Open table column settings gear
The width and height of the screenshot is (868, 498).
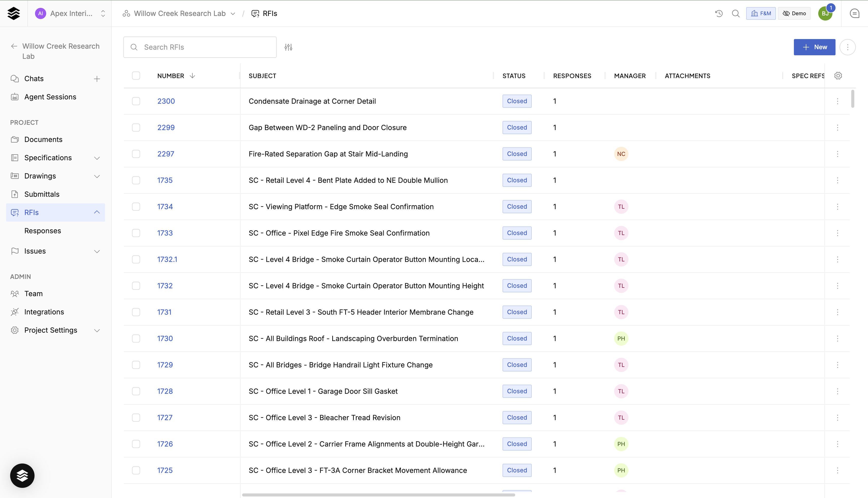pyautogui.click(x=838, y=76)
